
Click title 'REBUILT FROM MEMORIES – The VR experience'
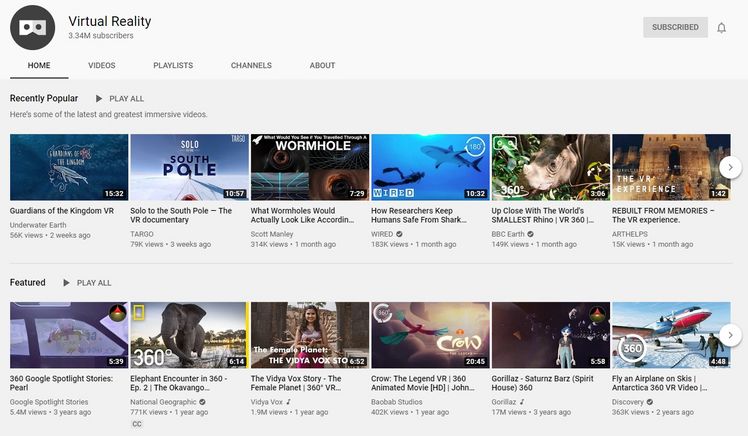(x=663, y=215)
